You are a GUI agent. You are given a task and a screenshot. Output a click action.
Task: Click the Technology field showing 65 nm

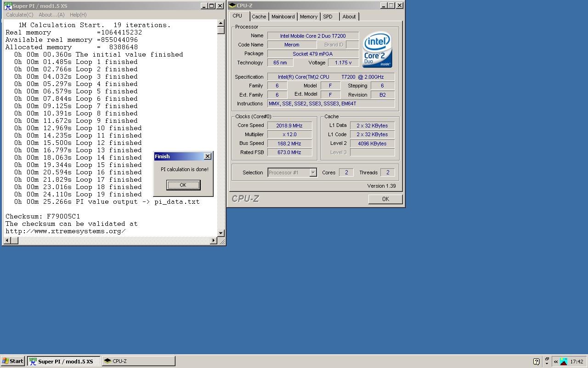[280, 63]
